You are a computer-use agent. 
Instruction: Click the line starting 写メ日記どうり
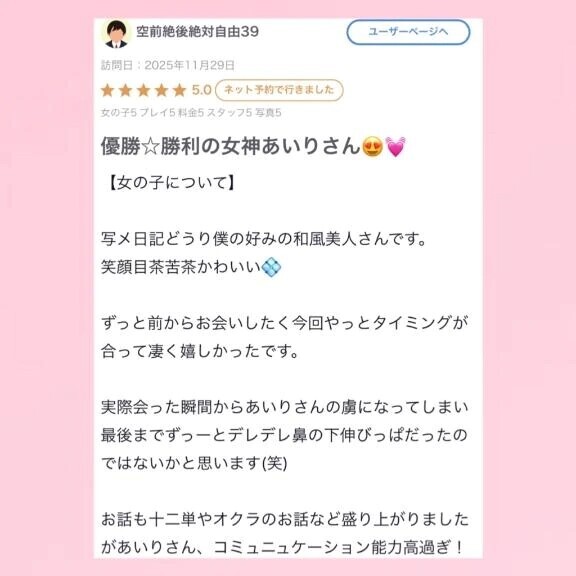coord(264,239)
